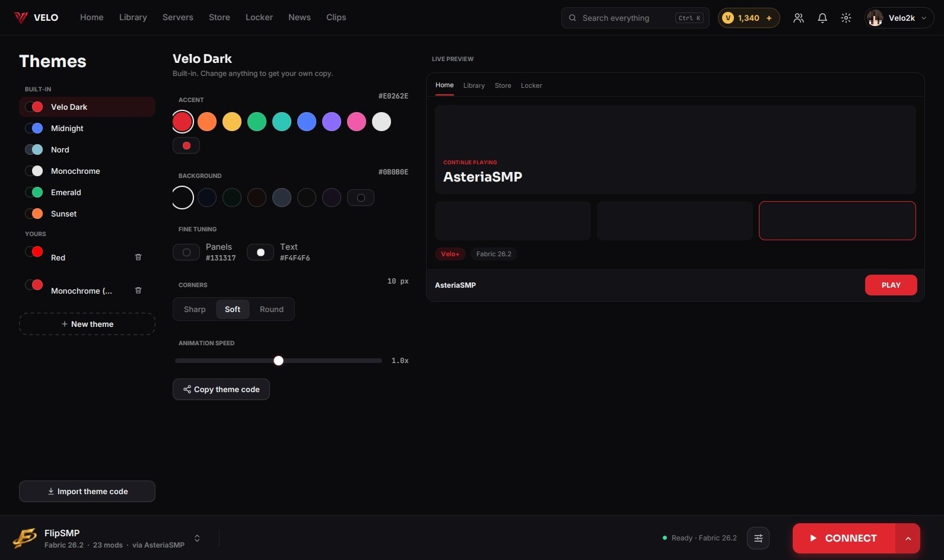Screen dimensions: 944x560
Task: Click the FlipSMP server icon
Action: point(25,538)
